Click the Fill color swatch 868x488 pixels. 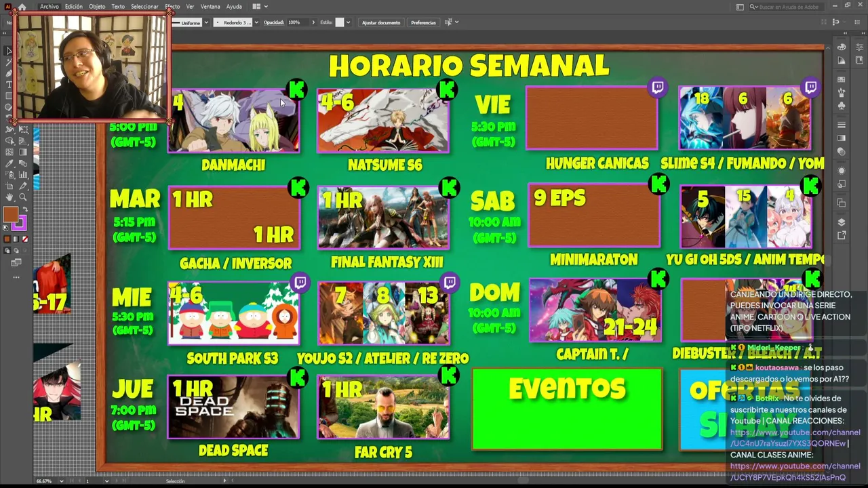click(x=11, y=214)
